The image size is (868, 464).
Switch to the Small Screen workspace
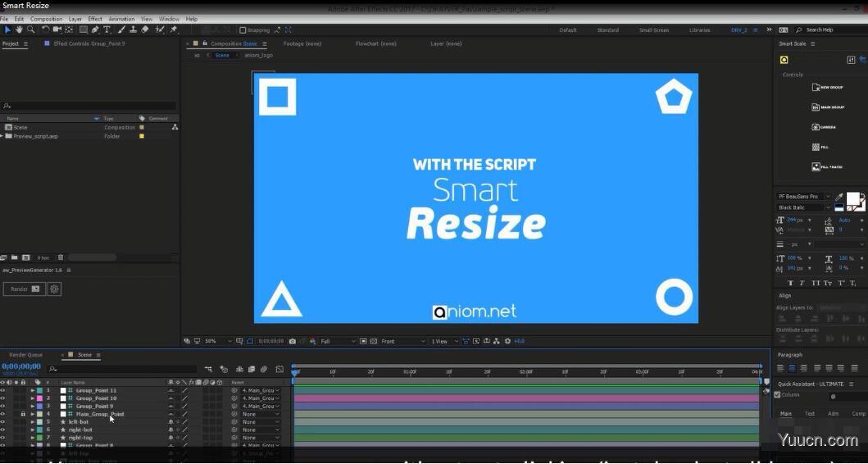click(654, 30)
